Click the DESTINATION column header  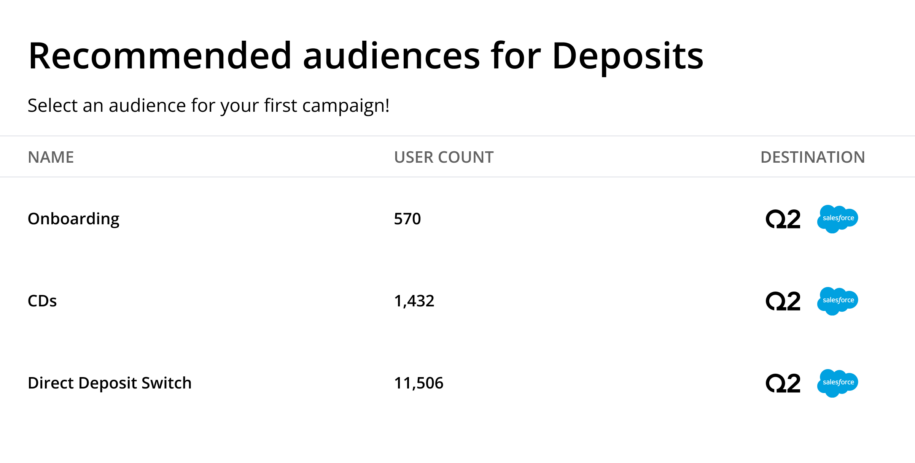[x=812, y=157]
